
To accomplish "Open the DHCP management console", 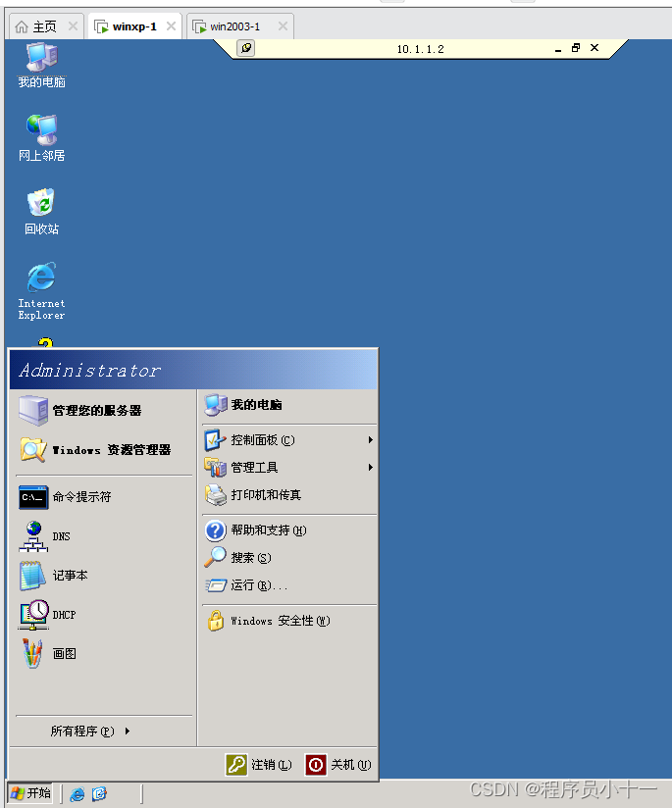I will click(x=103, y=615).
